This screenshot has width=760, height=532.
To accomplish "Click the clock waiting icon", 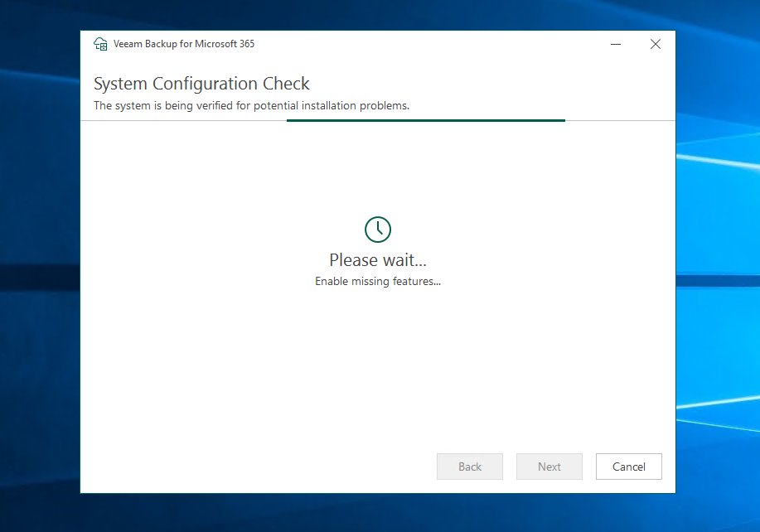I will pyautogui.click(x=378, y=230).
